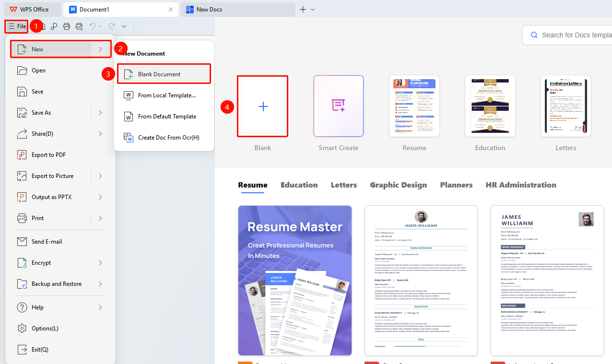
Task: Open the tab list dropdown beside the plus
Action: click(x=313, y=10)
